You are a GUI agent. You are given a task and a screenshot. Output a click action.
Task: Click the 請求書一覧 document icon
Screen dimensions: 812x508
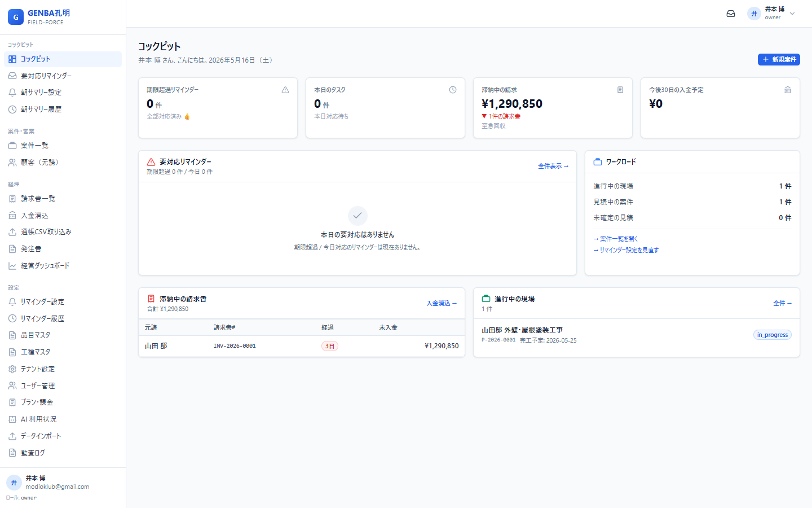12,199
